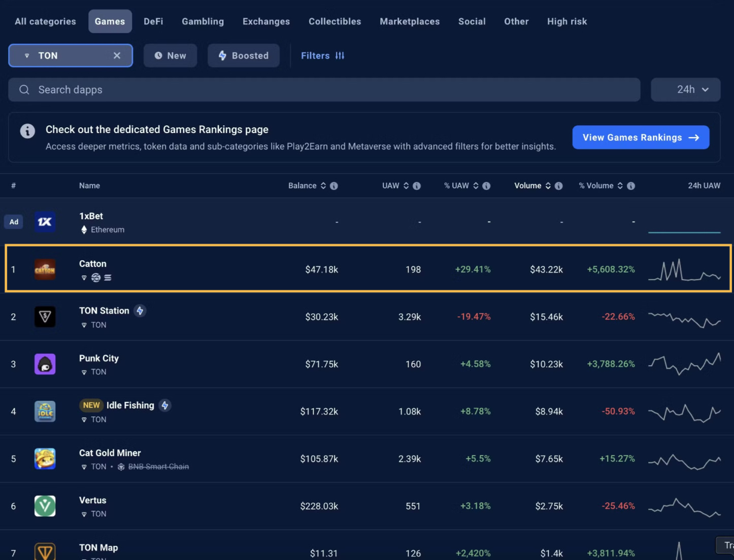This screenshot has width=734, height=560.
Task: Focus the Search dapps field
Action: 324,90
